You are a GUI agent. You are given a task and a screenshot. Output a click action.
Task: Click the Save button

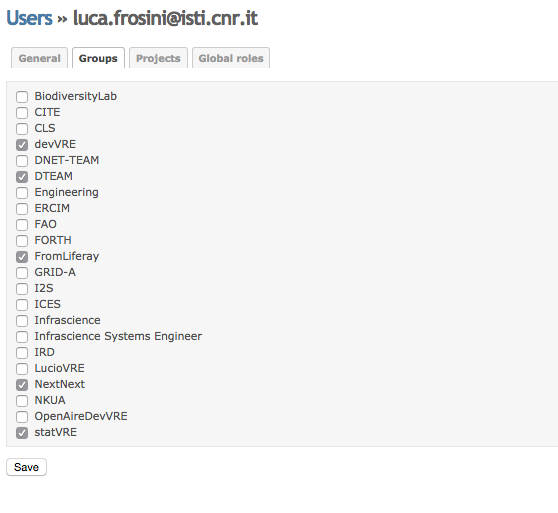[x=26, y=467]
